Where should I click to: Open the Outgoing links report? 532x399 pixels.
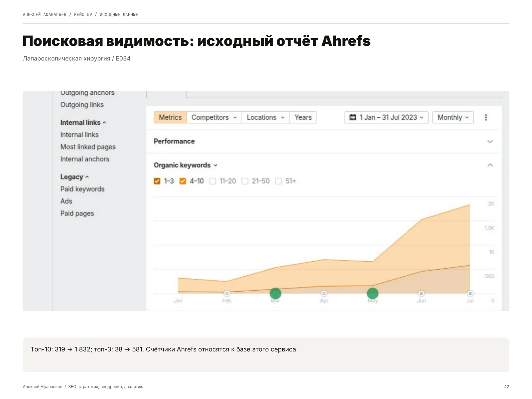click(82, 105)
